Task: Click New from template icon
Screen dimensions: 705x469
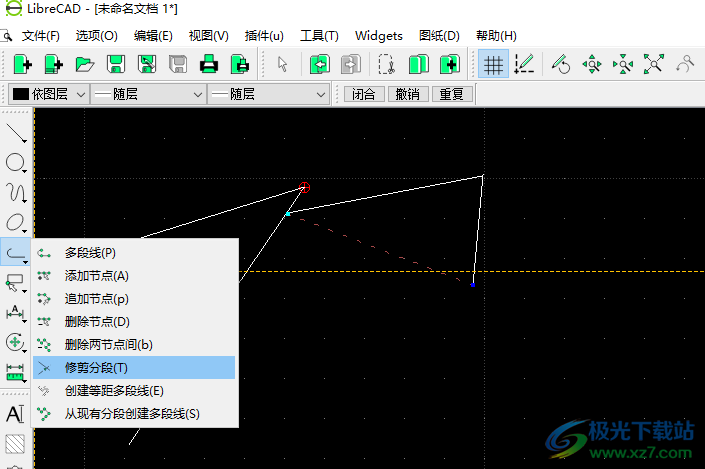Action: (x=54, y=64)
